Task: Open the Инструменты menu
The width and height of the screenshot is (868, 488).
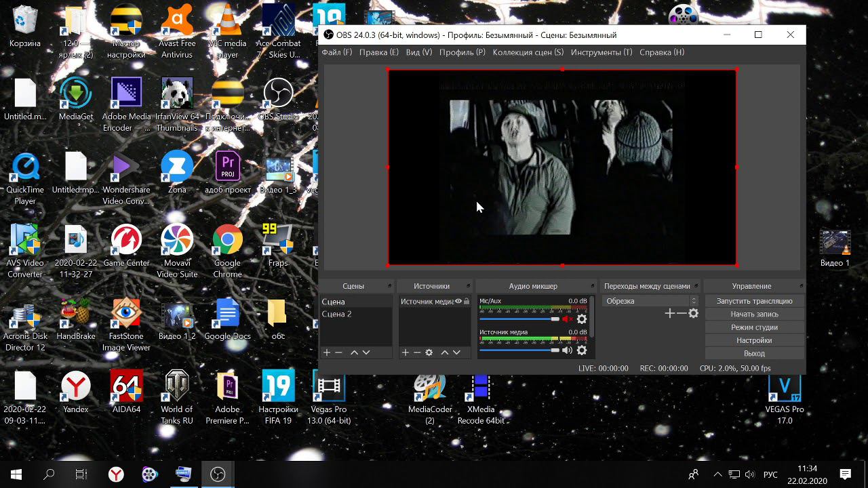Action: 601,52
